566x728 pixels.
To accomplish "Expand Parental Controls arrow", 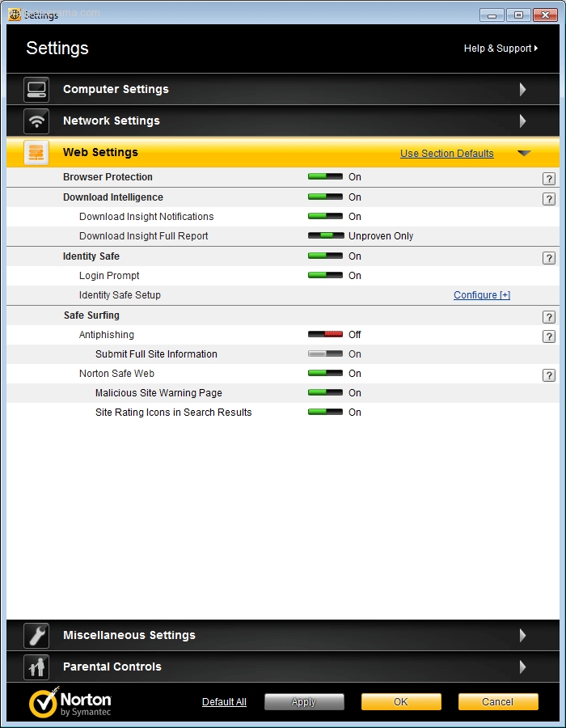I will coord(523,667).
